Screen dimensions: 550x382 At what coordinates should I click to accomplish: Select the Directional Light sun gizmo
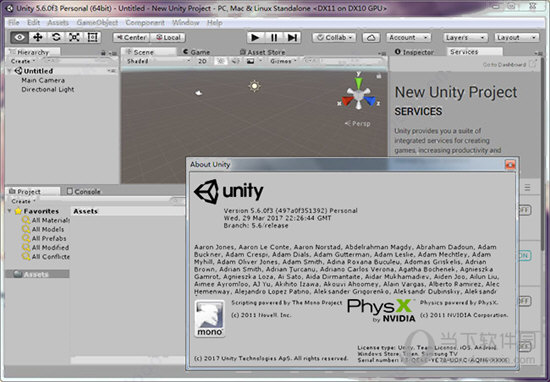pyautogui.click(x=254, y=86)
